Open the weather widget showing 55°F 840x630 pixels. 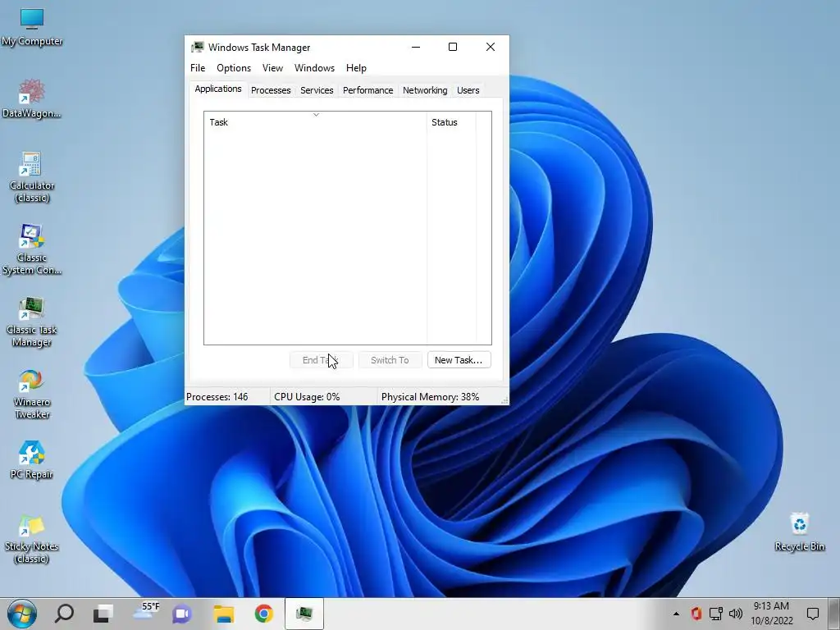(145, 612)
